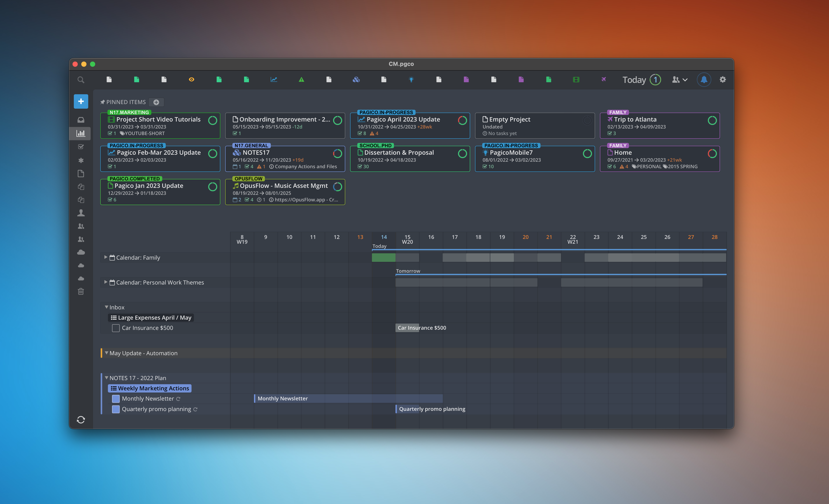Image resolution: width=829 pixels, height=504 pixels.
Task: Open the team members dropdown
Action: pos(679,80)
